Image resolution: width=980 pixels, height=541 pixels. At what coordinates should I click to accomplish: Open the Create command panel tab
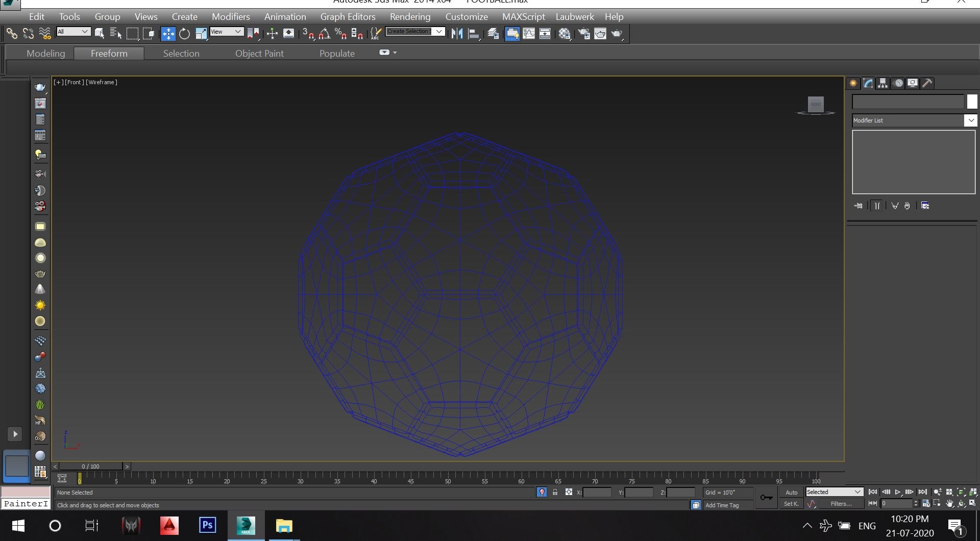(853, 83)
